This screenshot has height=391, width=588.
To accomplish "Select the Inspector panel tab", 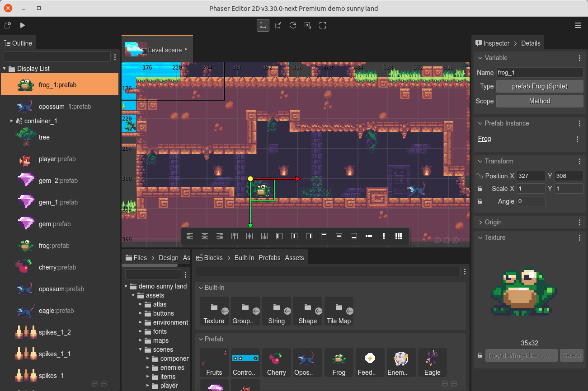I will 492,43.
